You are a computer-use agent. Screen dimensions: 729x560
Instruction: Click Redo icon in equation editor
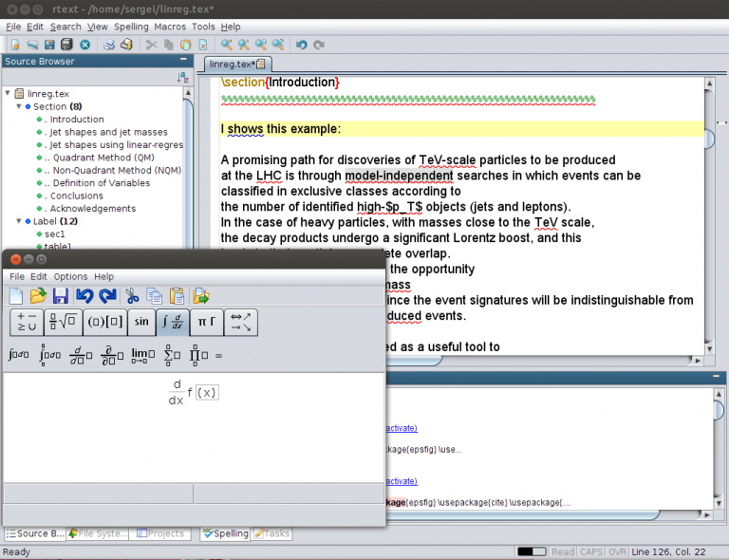(107, 295)
